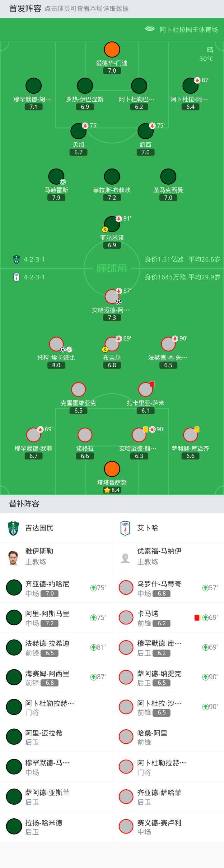Open captain 菲尔米诺's player avatar

tap(112, 224)
